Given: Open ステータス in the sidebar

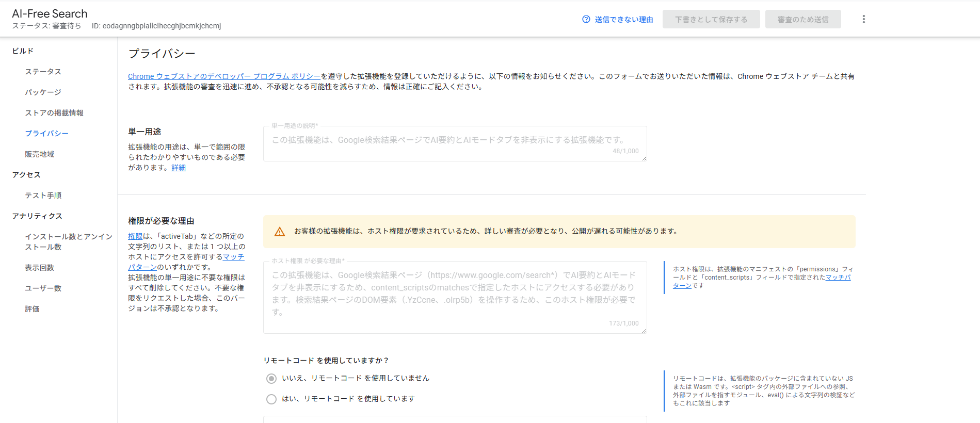Looking at the screenshot, I should pyautogui.click(x=43, y=72).
